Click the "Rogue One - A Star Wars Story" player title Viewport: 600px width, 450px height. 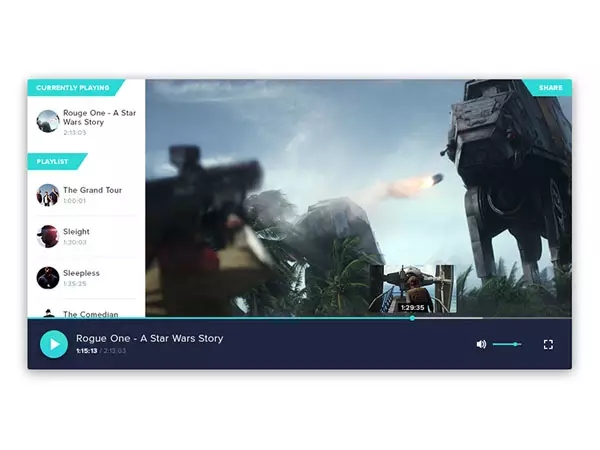pyautogui.click(x=150, y=338)
